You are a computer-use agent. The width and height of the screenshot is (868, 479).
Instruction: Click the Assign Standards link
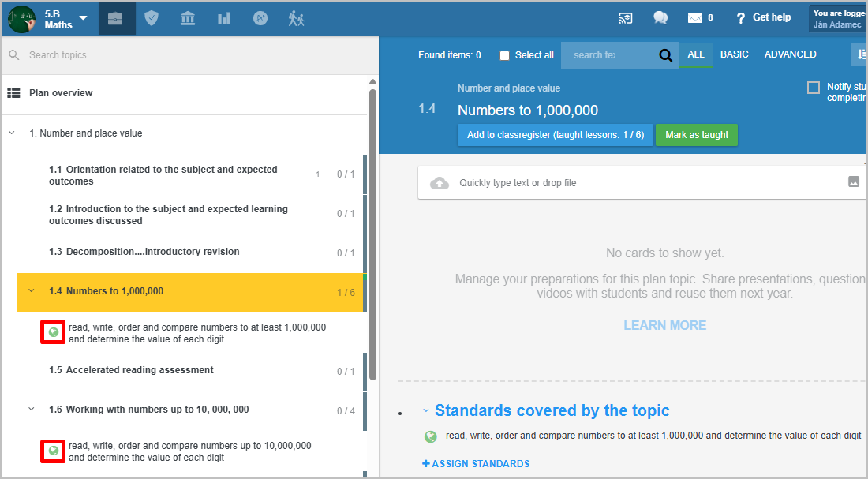tap(476, 464)
